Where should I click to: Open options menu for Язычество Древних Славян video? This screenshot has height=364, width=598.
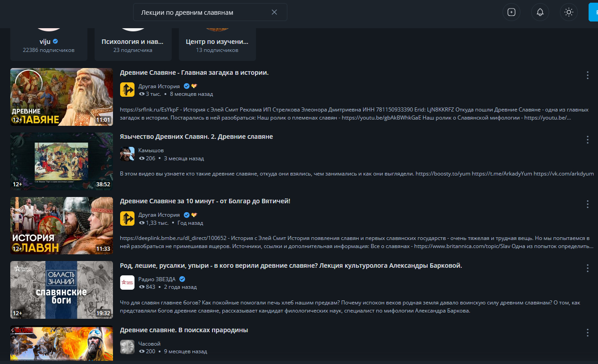[588, 140]
